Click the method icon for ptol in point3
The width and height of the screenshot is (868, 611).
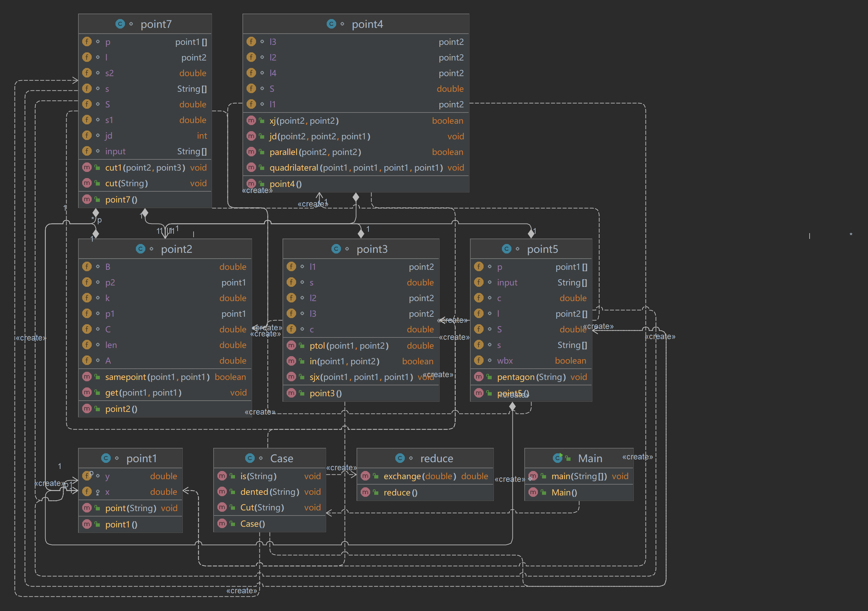pyautogui.click(x=291, y=345)
